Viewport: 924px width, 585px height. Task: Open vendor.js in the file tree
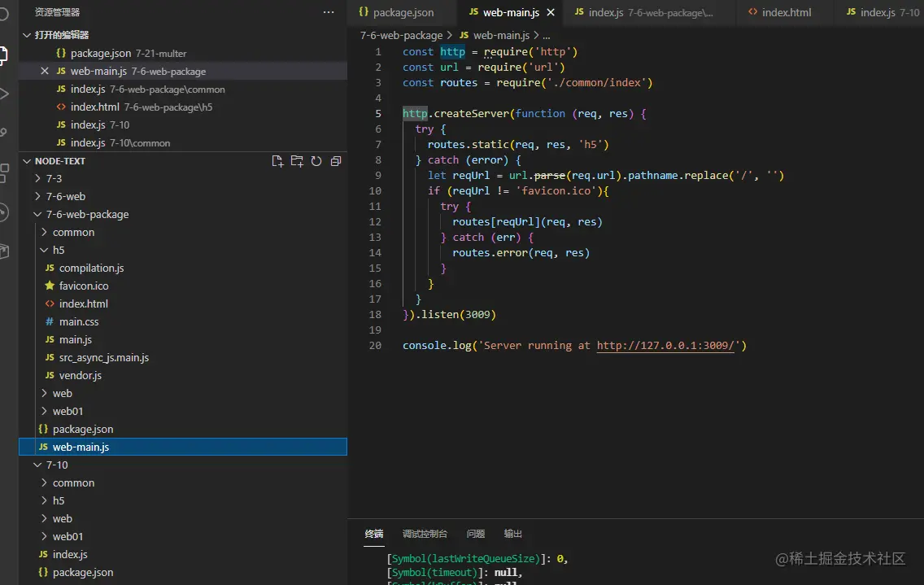point(81,375)
